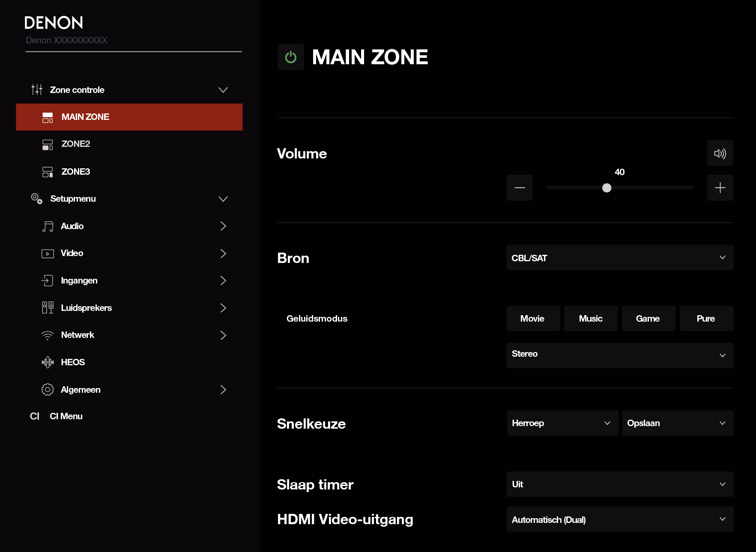Select the Movie sound mode
Viewport: 756px width, 552px height.
click(x=533, y=319)
